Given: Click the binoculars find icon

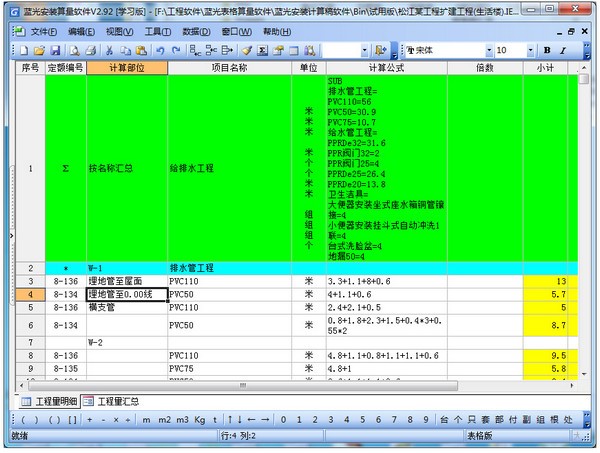Looking at the screenshot, I should point(310,50).
